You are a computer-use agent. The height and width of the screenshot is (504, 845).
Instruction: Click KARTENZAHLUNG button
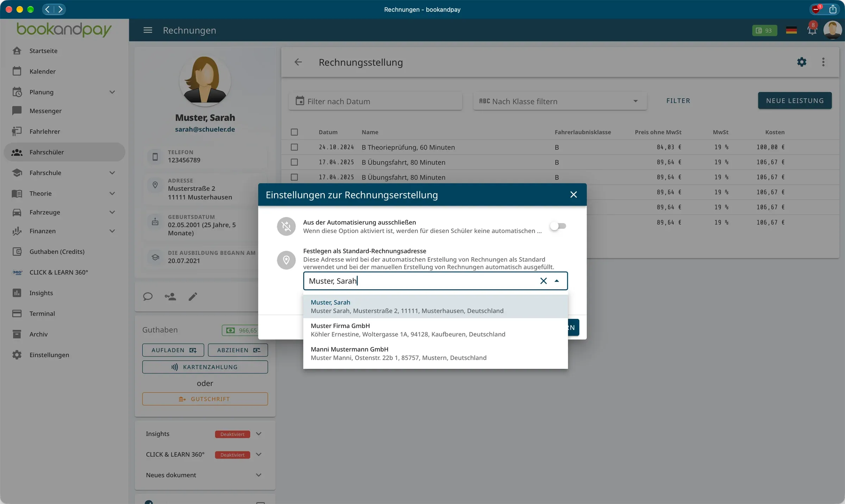click(205, 367)
